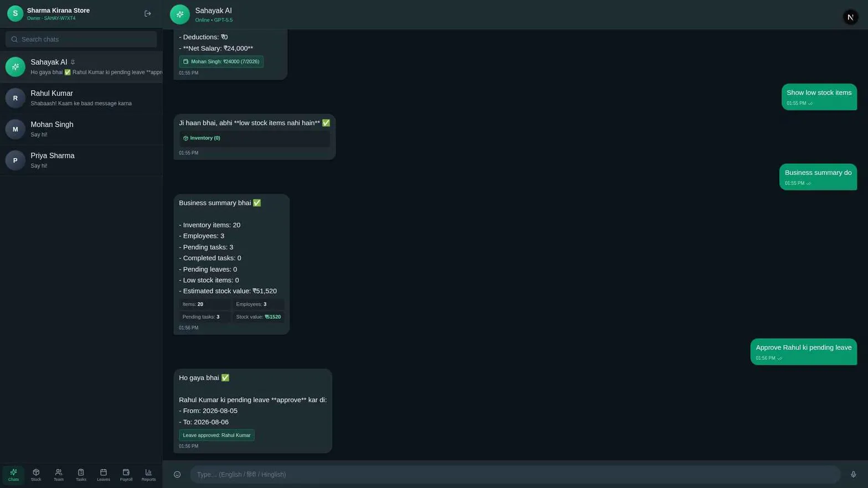The height and width of the screenshot is (488, 868).
Task: Click the Sahayak AI sparkle avatar in header
Action: 180,14
